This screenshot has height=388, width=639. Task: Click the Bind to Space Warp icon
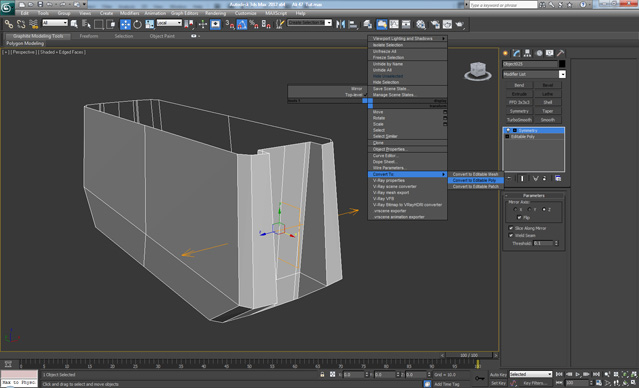33,24
